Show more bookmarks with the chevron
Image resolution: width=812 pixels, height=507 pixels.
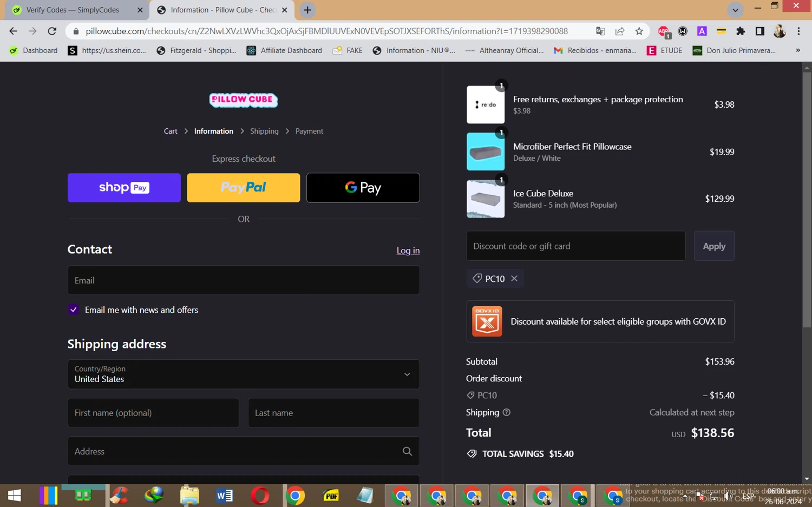tap(798, 50)
